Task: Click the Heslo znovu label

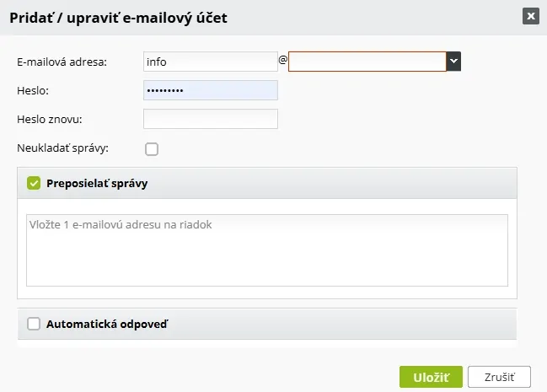Action: coord(50,120)
